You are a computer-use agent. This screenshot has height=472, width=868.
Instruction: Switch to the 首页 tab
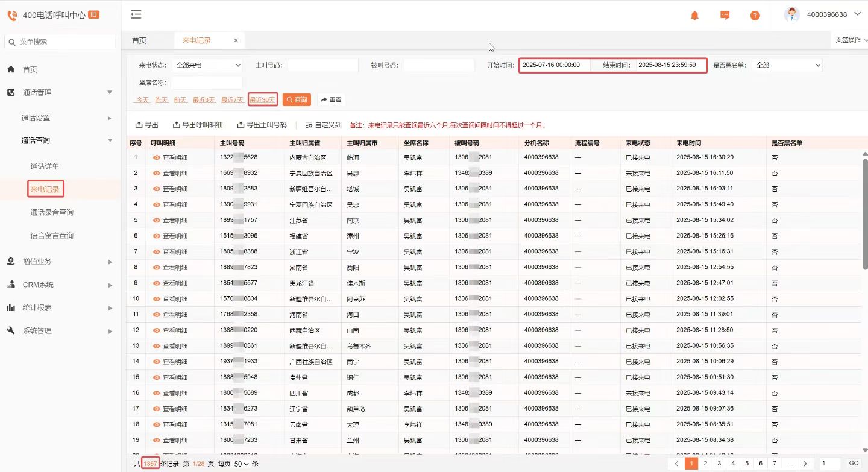[x=139, y=40]
